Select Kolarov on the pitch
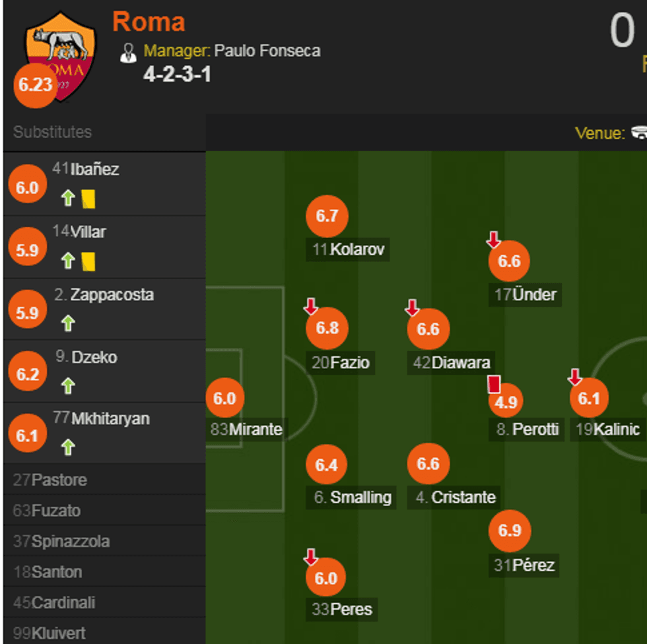 pos(327,216)
